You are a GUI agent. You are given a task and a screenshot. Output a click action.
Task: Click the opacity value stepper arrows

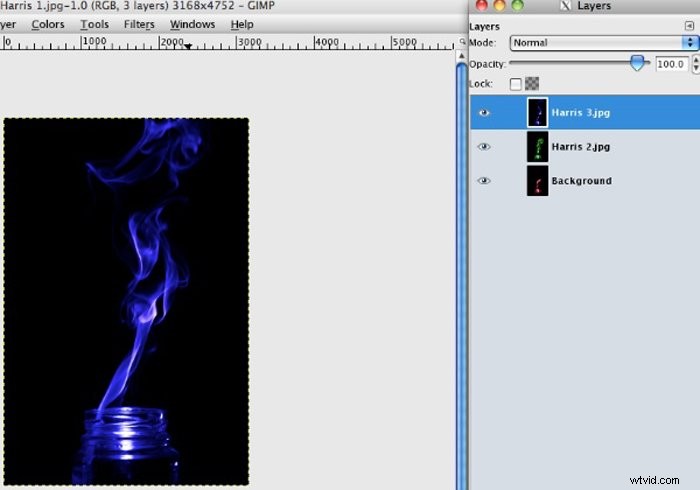tap(694, 64)
